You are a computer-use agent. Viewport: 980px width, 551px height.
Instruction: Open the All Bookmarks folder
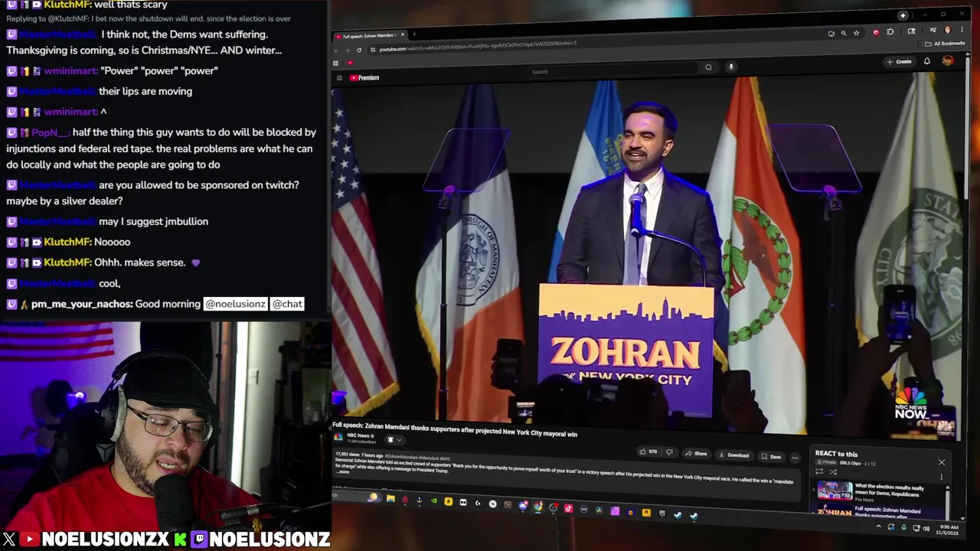tap(945, 44)
